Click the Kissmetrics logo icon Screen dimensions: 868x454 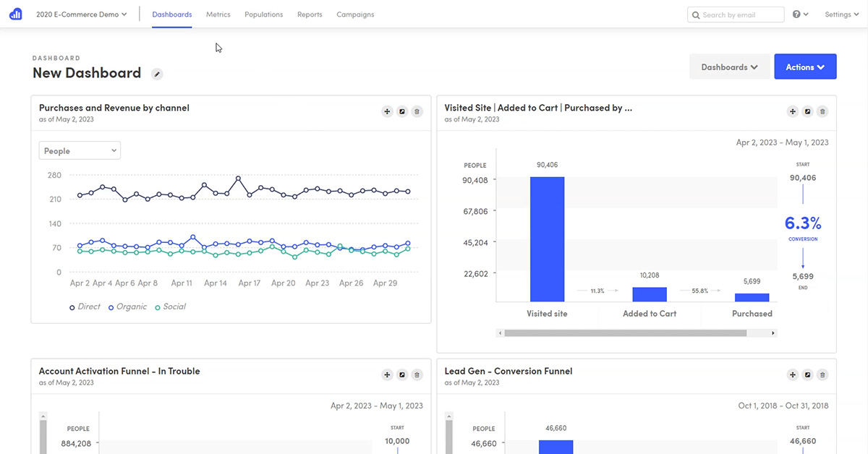tap(15, 14)
